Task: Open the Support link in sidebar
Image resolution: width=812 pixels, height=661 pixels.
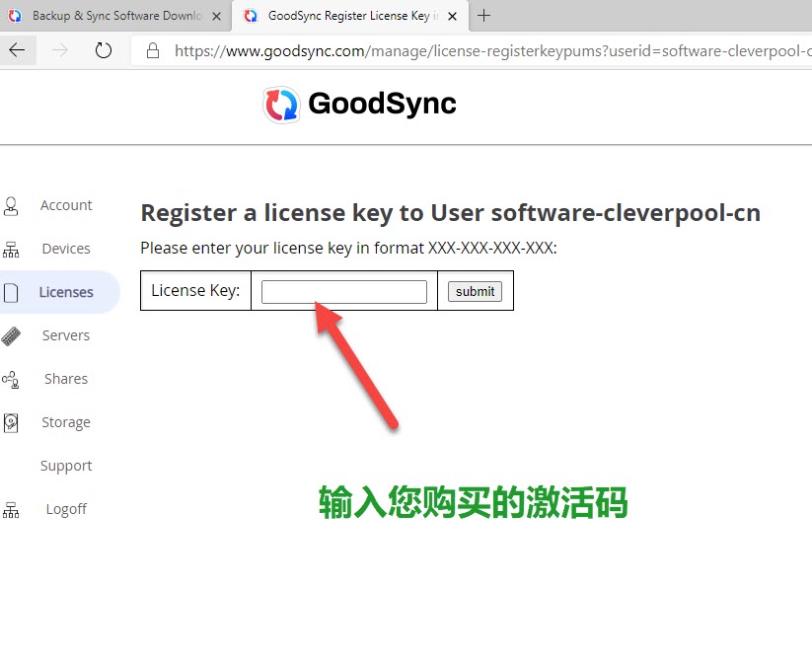Action: (66, 467)
